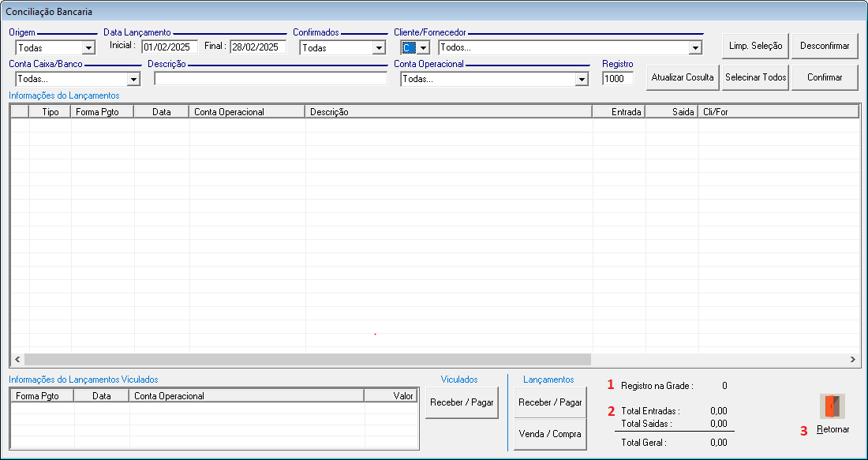Open the Cliente/Fornecedor Todos dropdown
This screenshot has height=460, width=868.
coord(694,48)
